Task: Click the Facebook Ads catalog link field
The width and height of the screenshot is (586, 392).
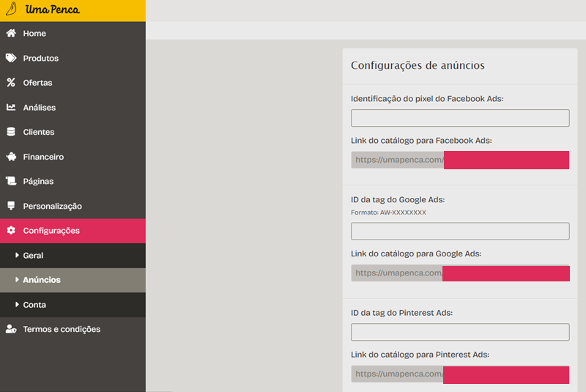Action: 460,160
